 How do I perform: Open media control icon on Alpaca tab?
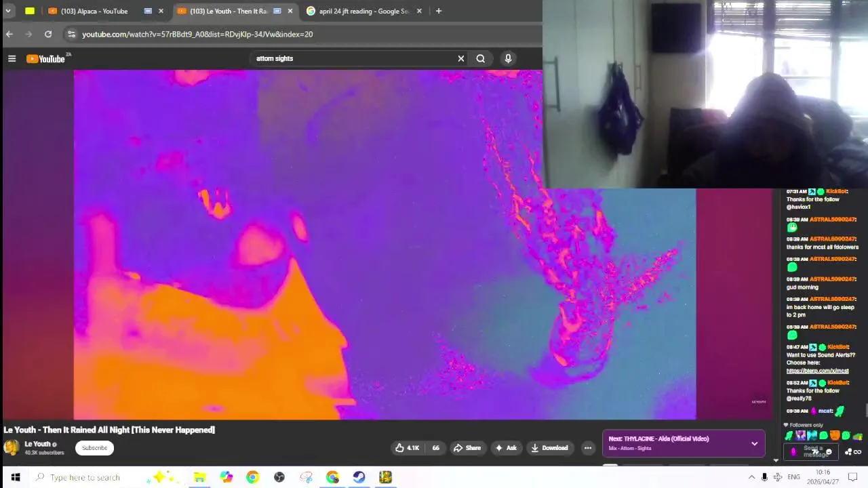(x=148, y=11)
